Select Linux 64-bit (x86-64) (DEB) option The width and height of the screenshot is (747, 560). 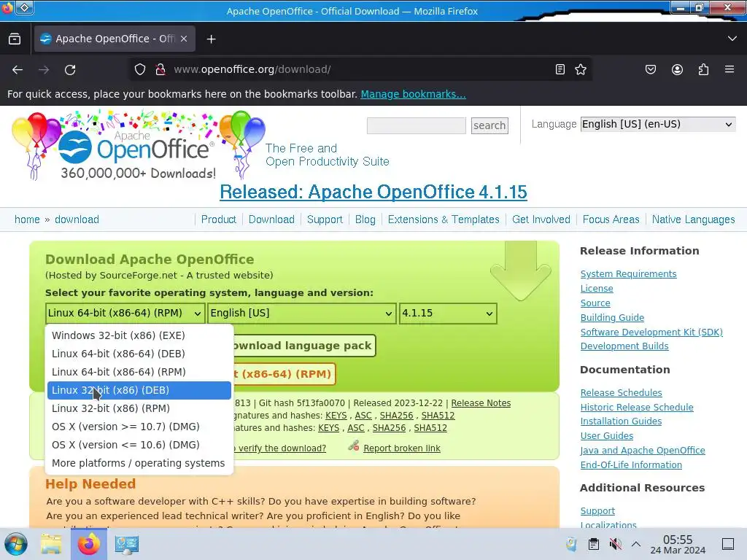click(139, 354)
